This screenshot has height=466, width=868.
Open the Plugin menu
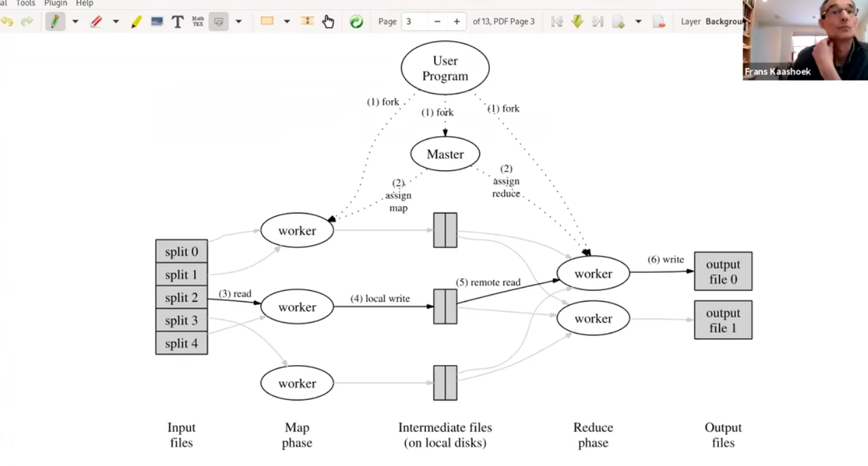coord(55,3)
